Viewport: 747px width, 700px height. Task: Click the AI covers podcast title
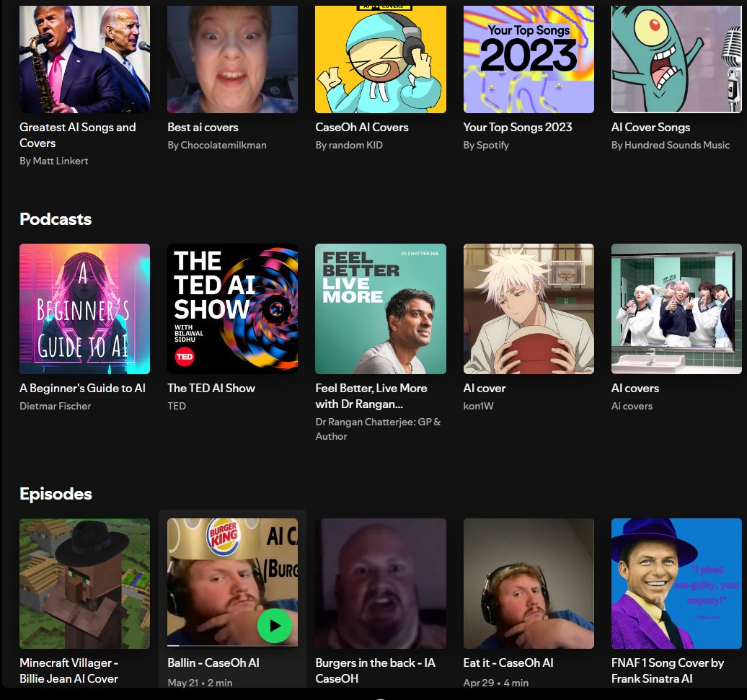[x=635, y=388]
